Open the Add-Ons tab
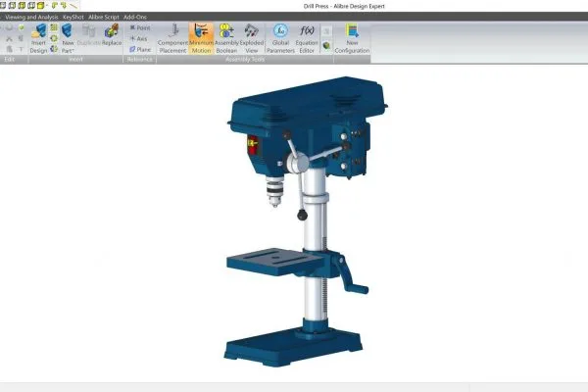This screenshot has height=392, width=588. coord(135,17)
